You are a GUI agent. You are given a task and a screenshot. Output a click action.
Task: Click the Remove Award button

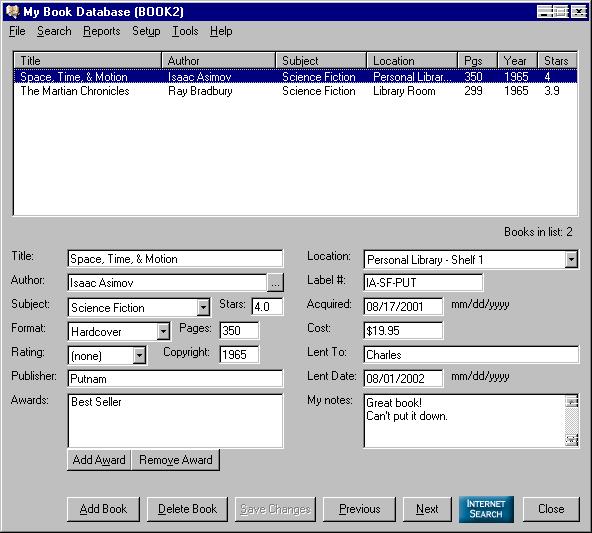point(176,460)
